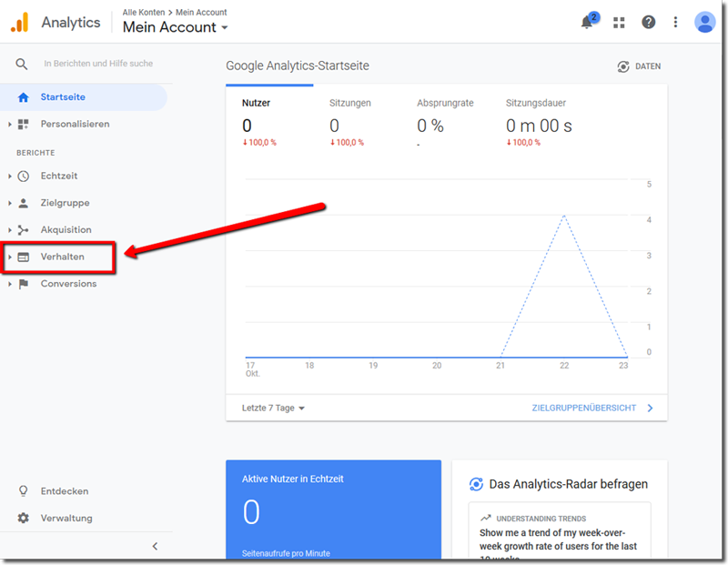728x565 pixels.
Task: Click the Sitzungsdauer value 0 m 00 s
Action: 539,126
